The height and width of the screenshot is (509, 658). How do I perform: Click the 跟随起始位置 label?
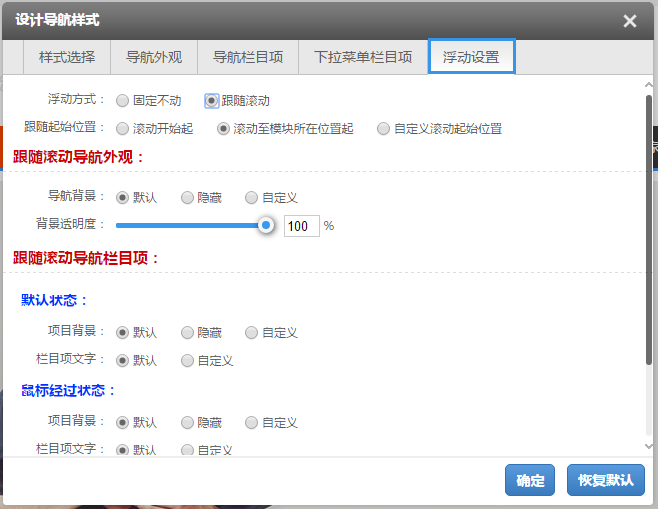coord(64,127)
